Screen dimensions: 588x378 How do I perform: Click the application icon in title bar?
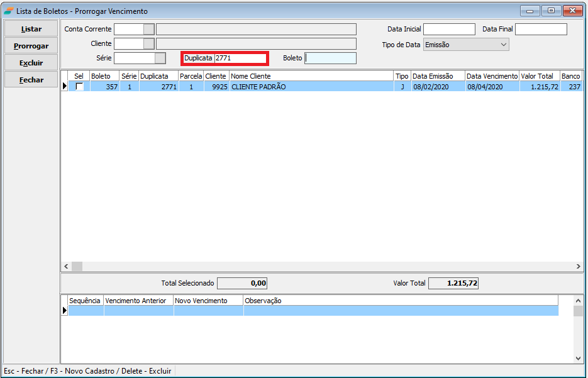click(8, 11)
